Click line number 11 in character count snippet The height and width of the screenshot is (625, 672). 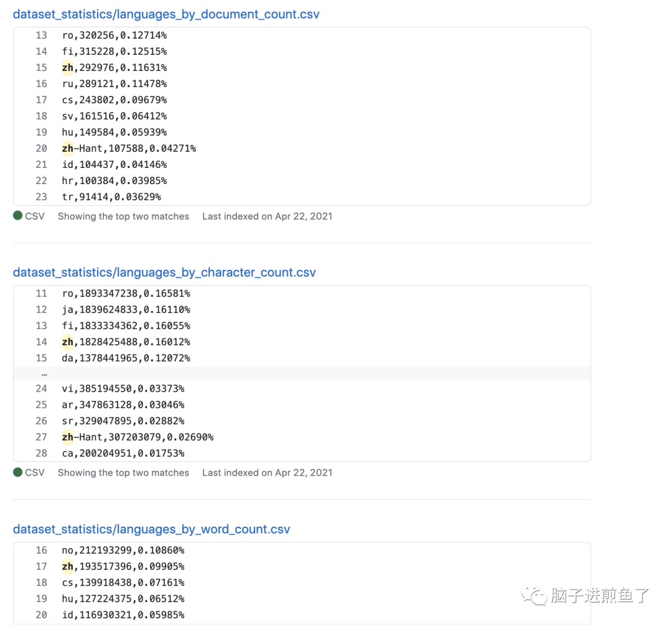41,293
